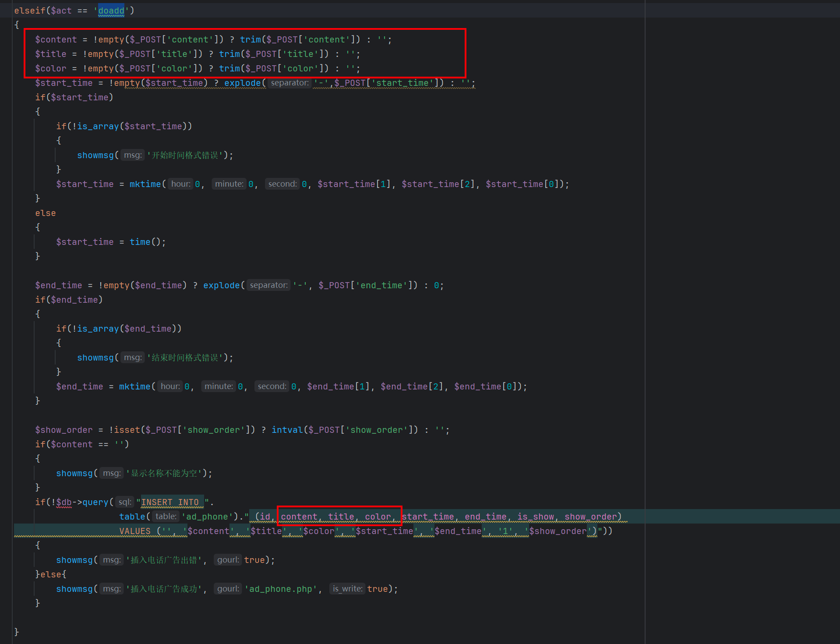Click the 'ad_phone.php' gourl string
This screenshot has height=644, width=840.
281,589
